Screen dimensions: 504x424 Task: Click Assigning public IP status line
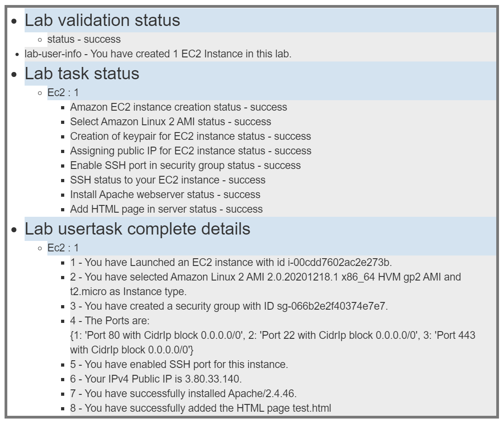(190, 151)
